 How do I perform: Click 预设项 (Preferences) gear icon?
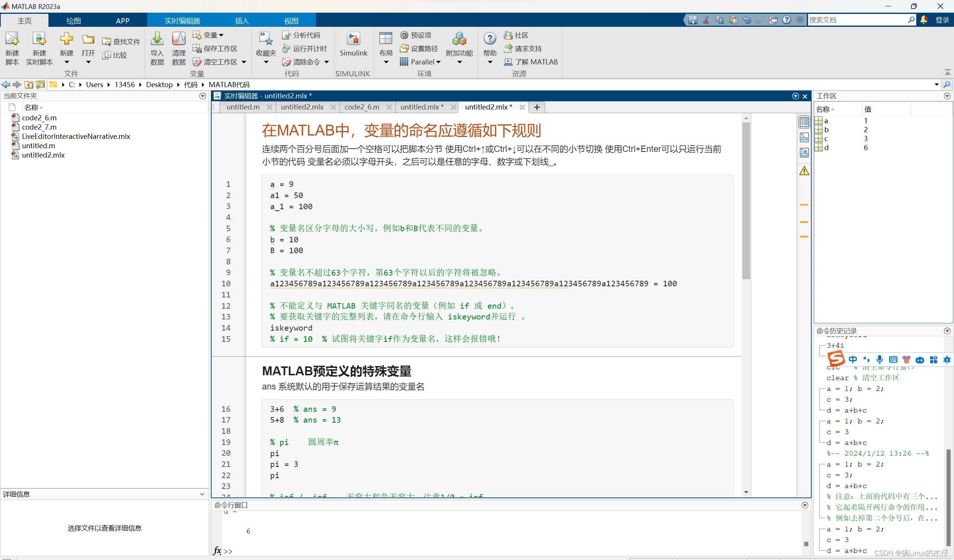click(x=404, y=35)
